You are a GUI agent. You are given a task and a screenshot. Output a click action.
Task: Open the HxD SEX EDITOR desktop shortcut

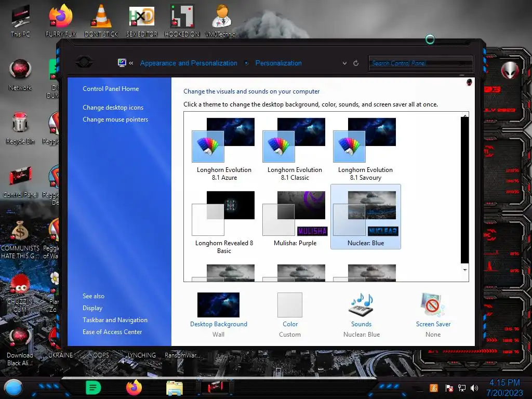pos(142,20)
